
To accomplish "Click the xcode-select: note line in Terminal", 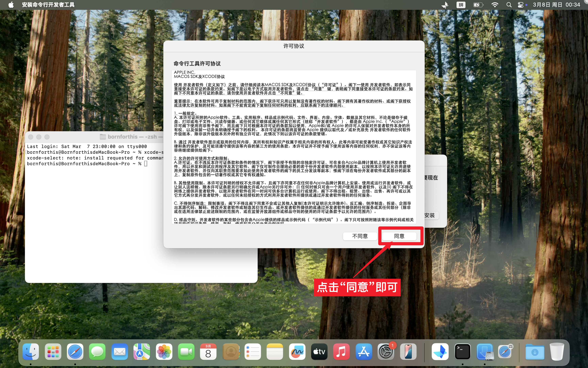I will point(95,158).
